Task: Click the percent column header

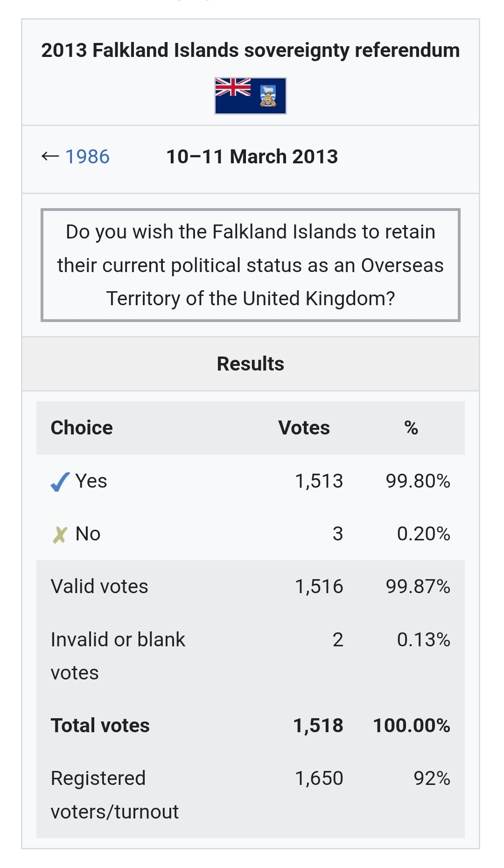Action: coord(411,428)
